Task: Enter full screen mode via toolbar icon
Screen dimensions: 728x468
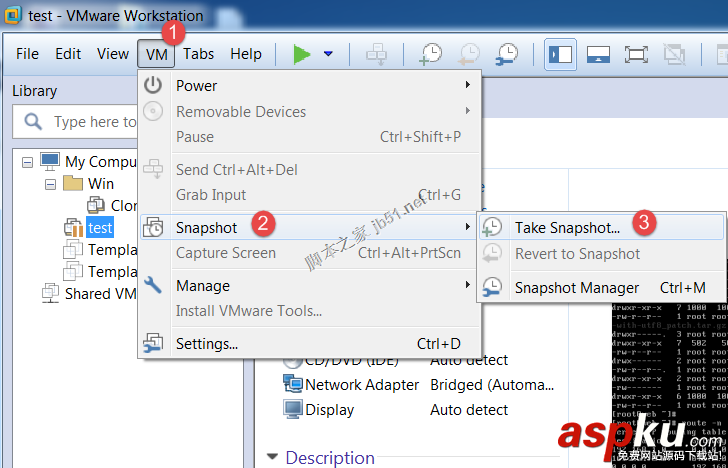Action: pyautogui.click(x=637, y=54)
